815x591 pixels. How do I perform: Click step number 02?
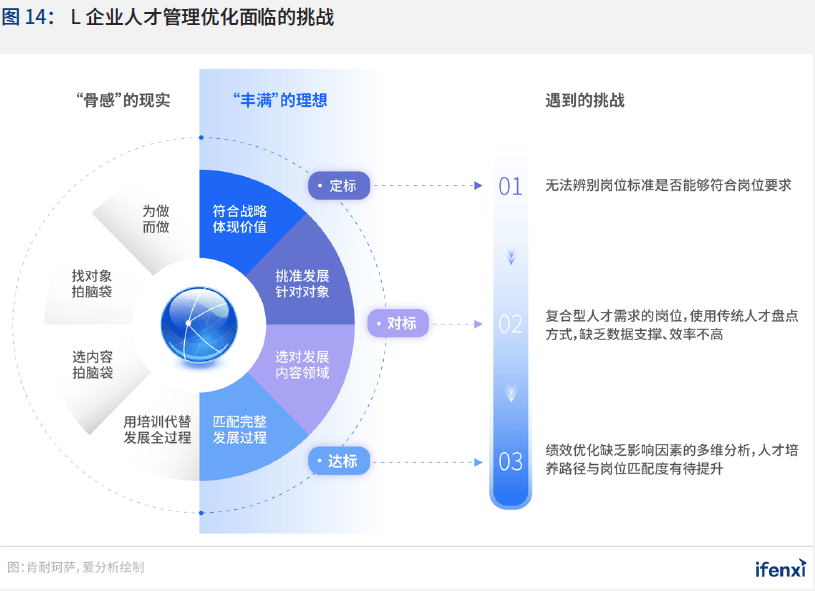click(x=510, y=324)
